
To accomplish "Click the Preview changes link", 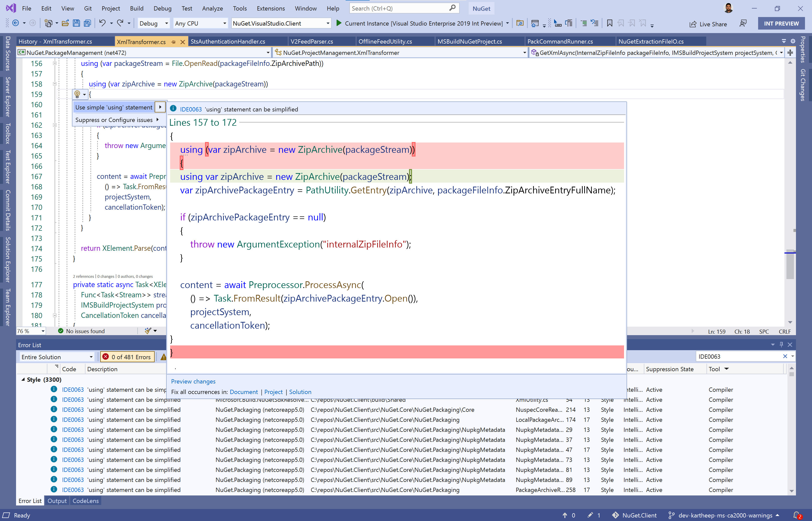I will pos(193,381).
